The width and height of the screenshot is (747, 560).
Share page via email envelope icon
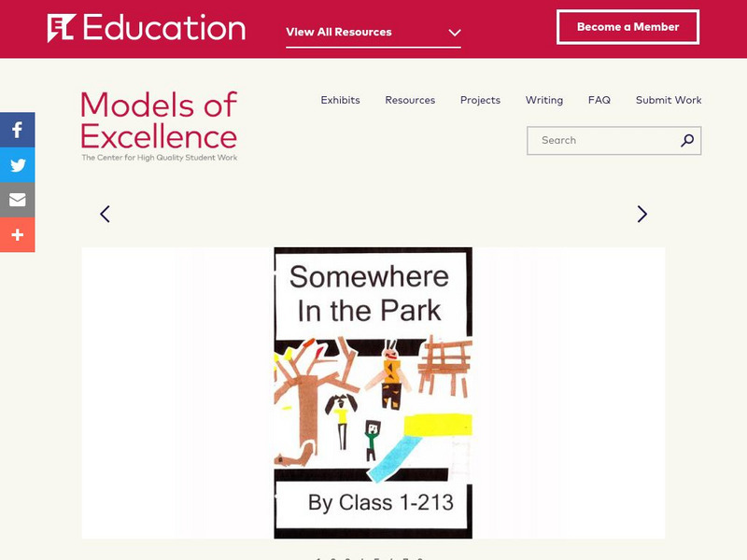17,200
